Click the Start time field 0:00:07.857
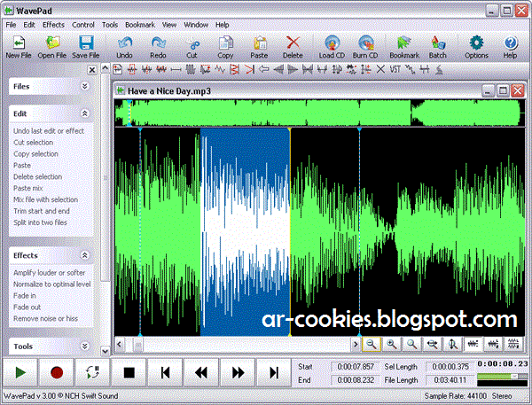Viewport: 532px width, 405px height. click(356, 367)
